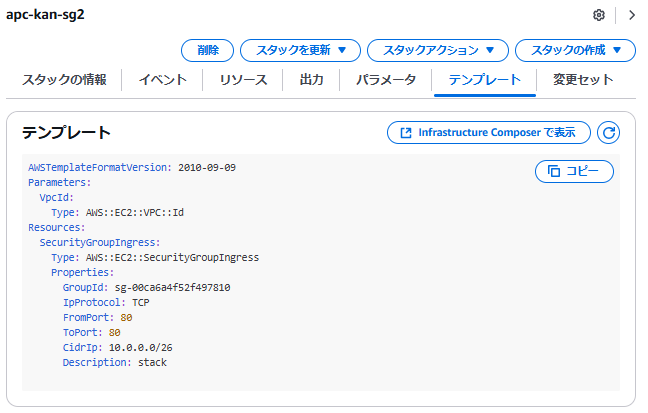Open the settings gear icon

tap(598, 15)
